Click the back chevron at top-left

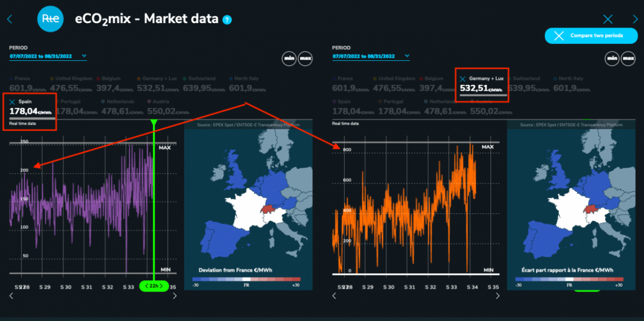(x=9, y=19)
